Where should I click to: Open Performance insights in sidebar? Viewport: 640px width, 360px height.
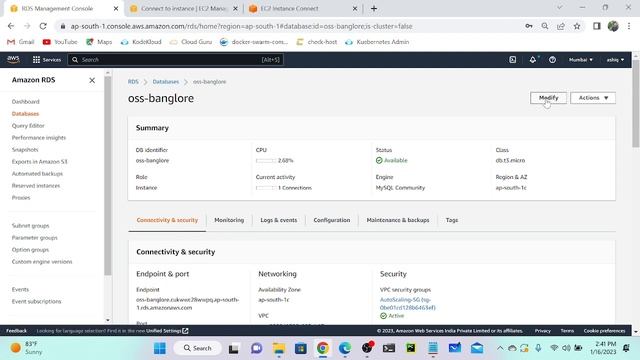pos(39,138)
